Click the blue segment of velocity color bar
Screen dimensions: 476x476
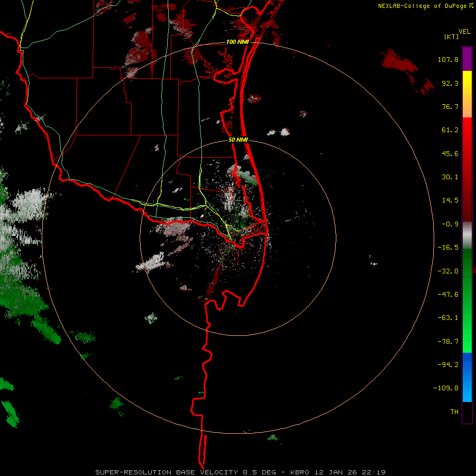pyautogui.click(x=467, y=377)
